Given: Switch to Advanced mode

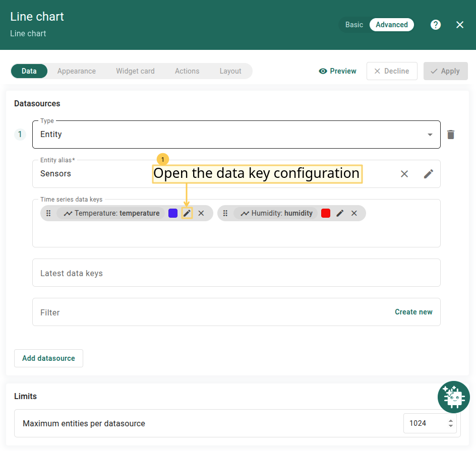Looking at the screenshot, I should click(392, 25).
